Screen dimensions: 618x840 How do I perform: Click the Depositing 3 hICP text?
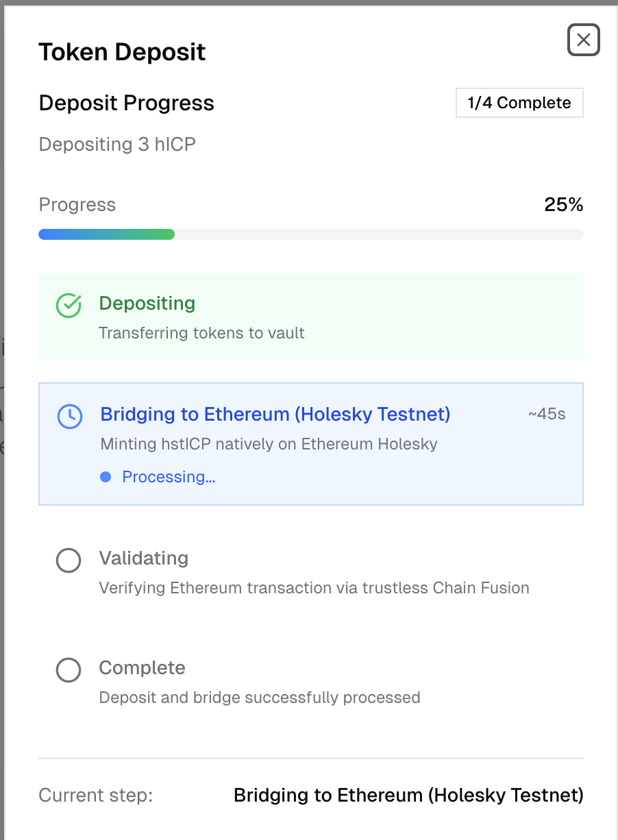(x=117, y=145)
